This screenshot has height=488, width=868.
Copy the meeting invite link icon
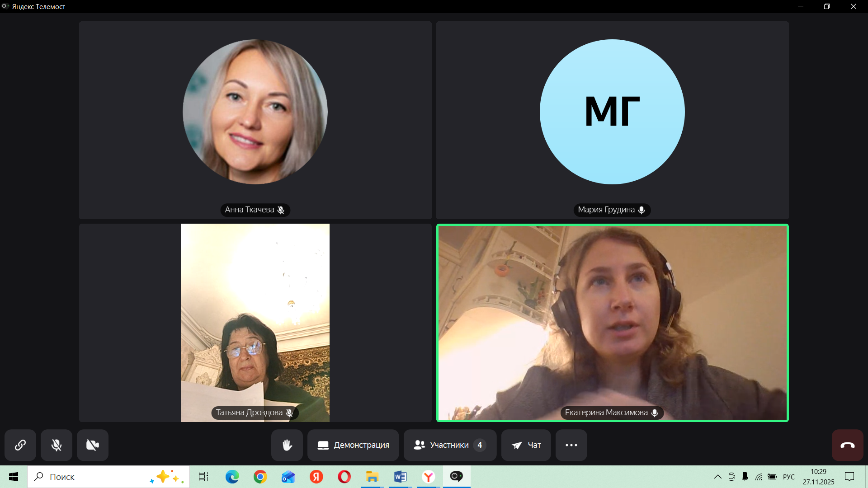[x=20, y=445]
